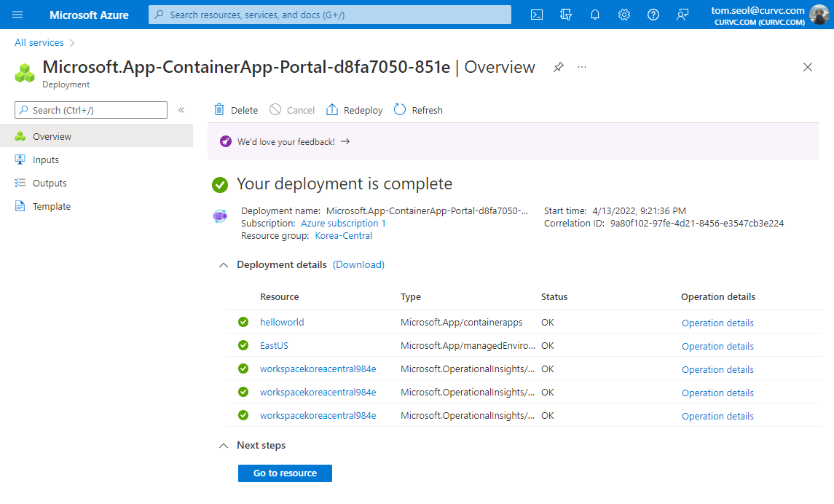
Task: Click the purple deployment icon beside the details
Action: point(220,216)
